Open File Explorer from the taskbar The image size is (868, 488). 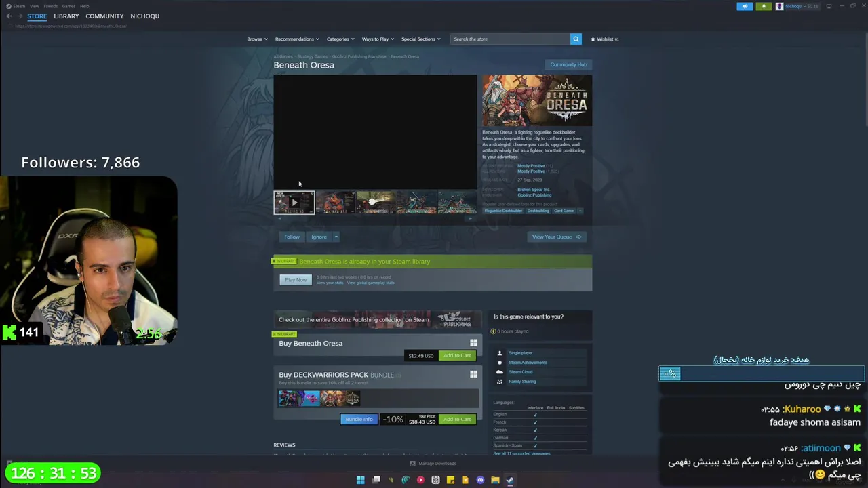(x=495, y=480)
